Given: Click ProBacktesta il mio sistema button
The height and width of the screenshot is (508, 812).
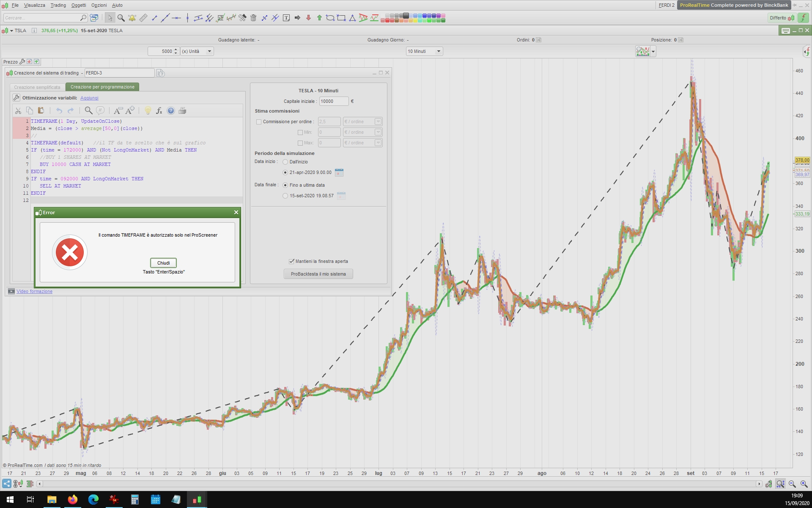Looking at the screenshot, I should click(318, 274).
